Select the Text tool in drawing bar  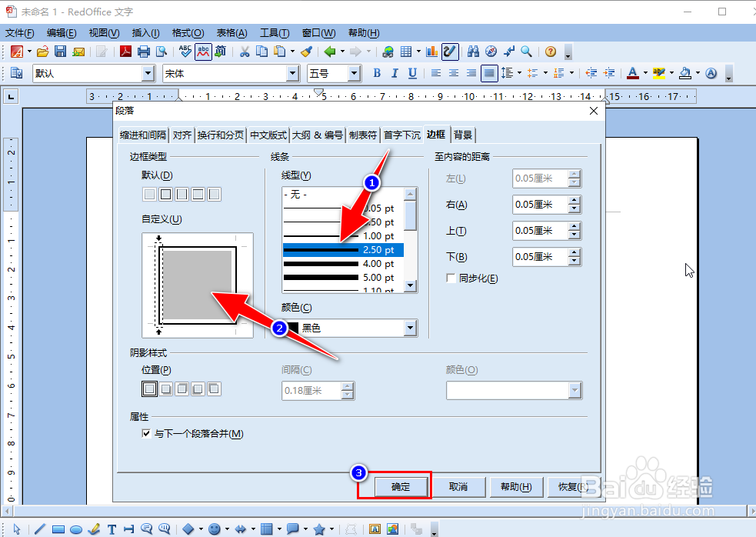(x=112, y=529)
